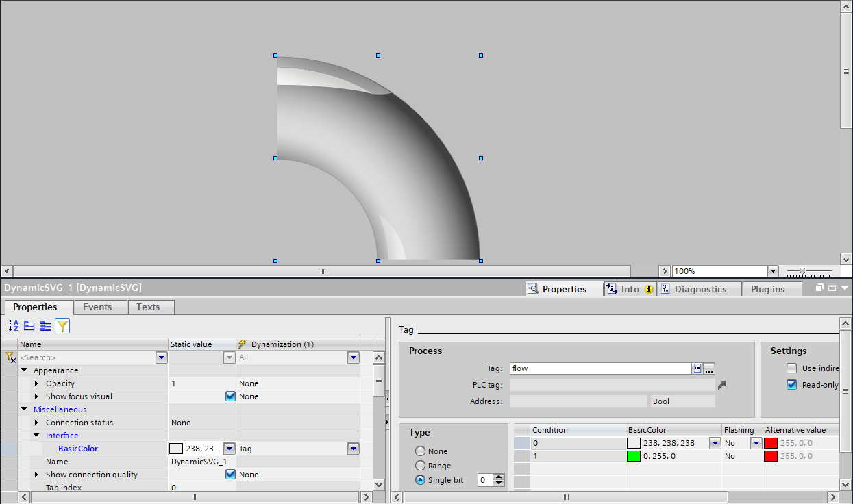Disable the Read-only setting checkbox
This screenshot has width=853, height=504.
pos(792,385)
